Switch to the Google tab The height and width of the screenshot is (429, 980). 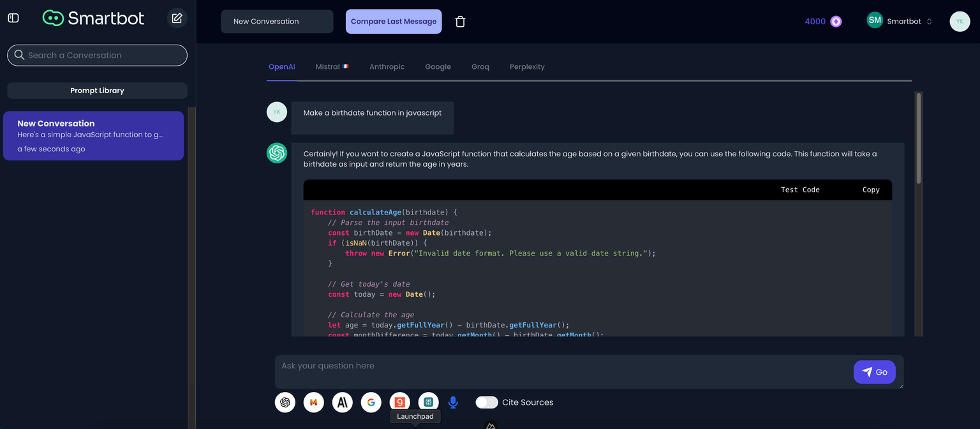tap(438, 66)
